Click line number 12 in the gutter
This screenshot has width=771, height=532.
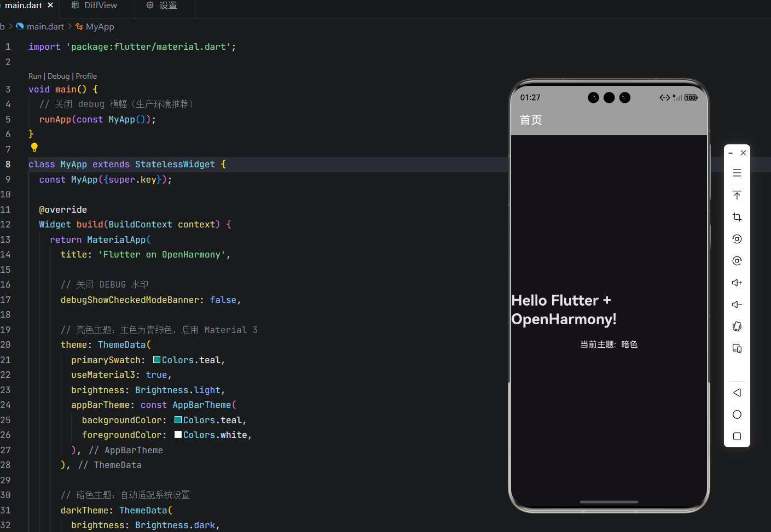click(5, 224)
